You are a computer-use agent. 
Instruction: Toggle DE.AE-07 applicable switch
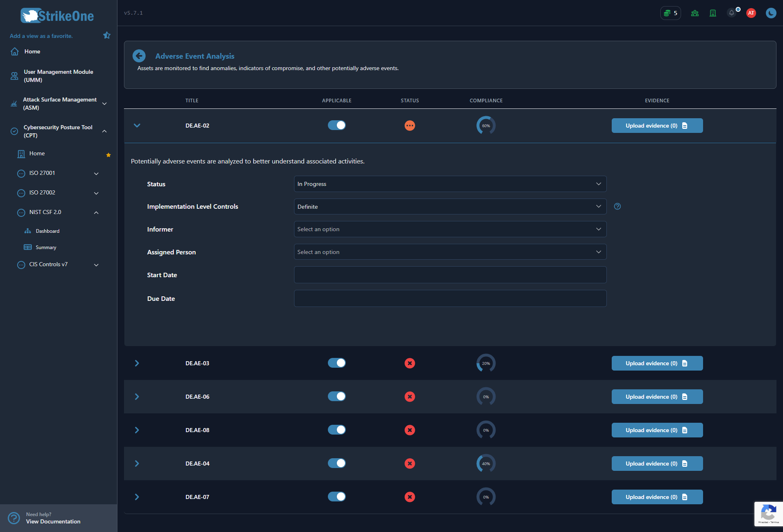pos(337,497)
